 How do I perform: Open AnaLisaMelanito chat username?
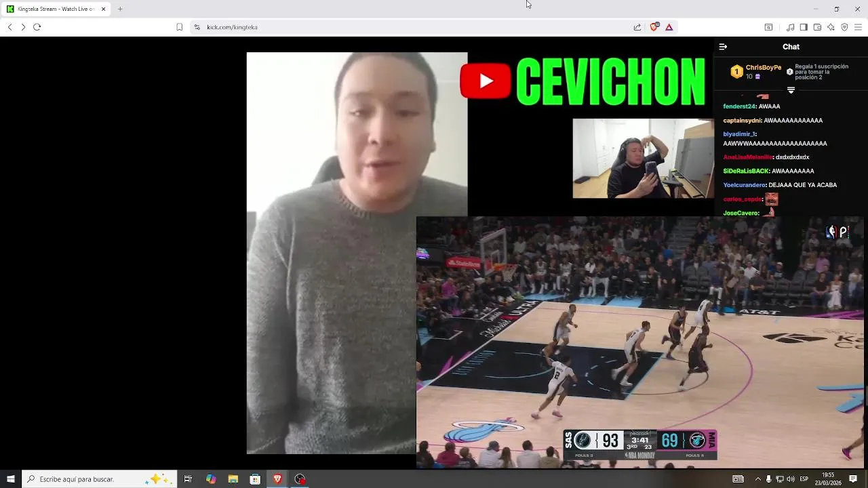point(748,157)
